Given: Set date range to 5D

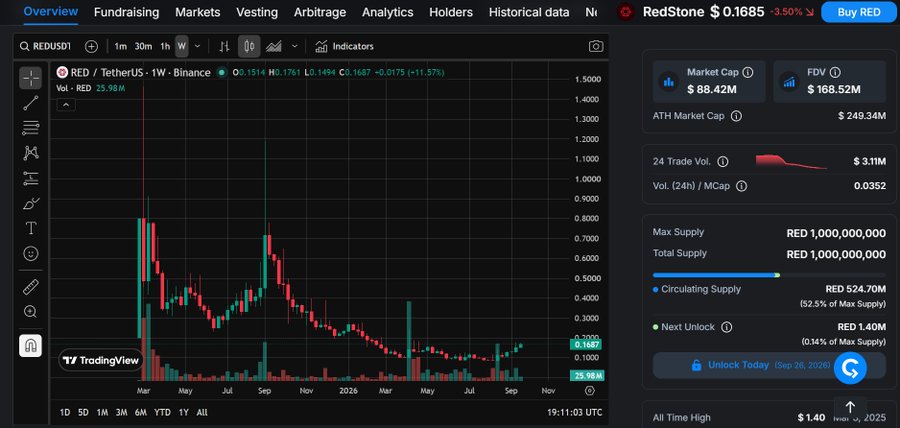Looking at the screenshot, I should click(x=83, y=412).
